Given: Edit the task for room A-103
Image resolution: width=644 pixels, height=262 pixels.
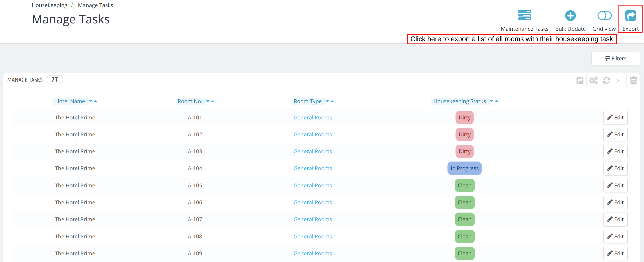Looking at the screenshot, I should click(x=615, y=151).
